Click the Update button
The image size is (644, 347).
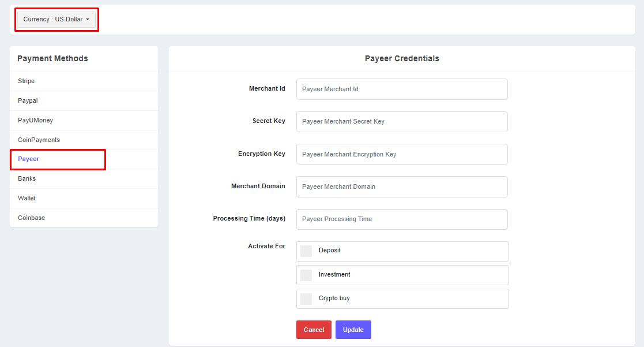pos(353,330)
